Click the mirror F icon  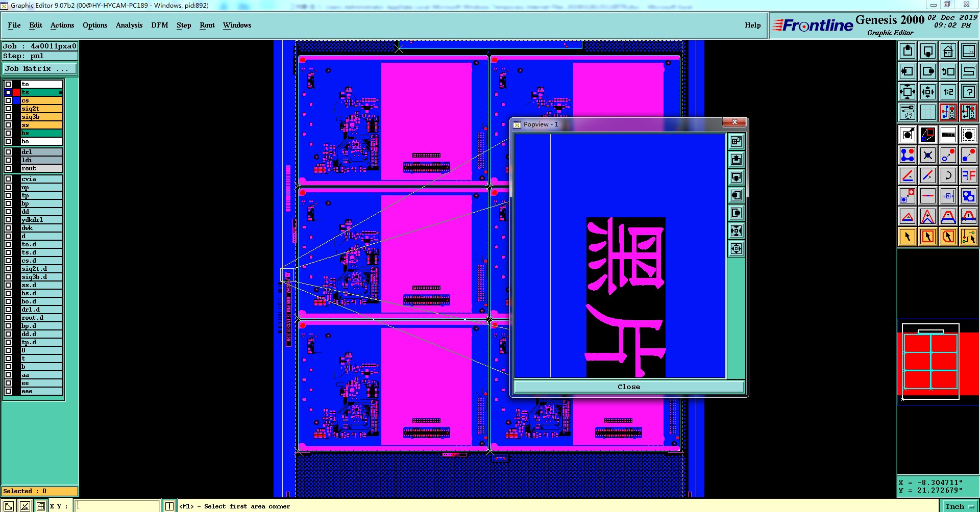pos(969,175)
